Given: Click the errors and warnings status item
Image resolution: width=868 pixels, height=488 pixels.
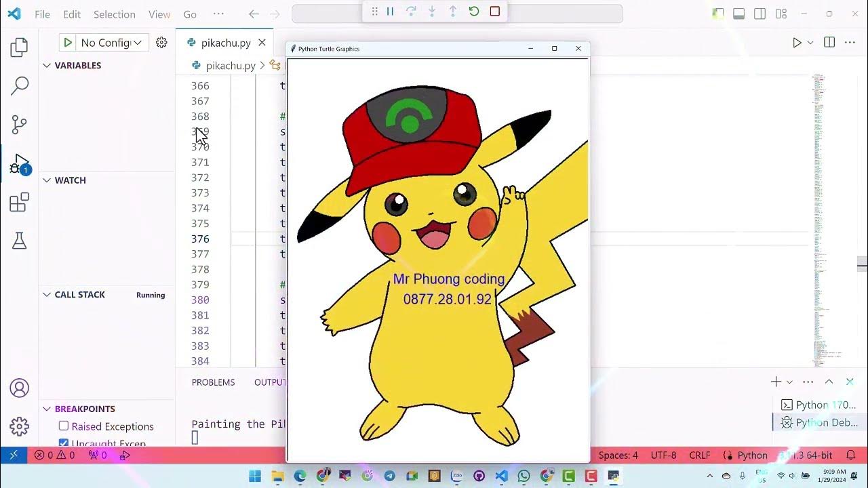Looking at the screenshot, I should [55, 455].
